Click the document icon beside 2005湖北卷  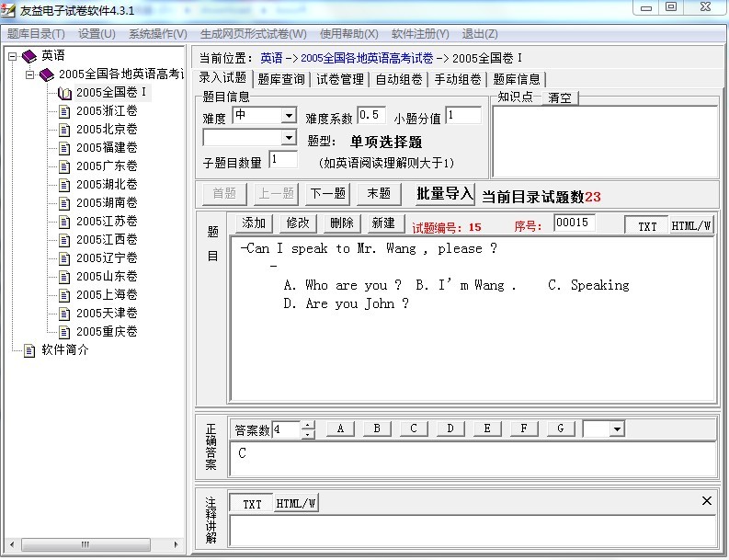coord(64,185)
